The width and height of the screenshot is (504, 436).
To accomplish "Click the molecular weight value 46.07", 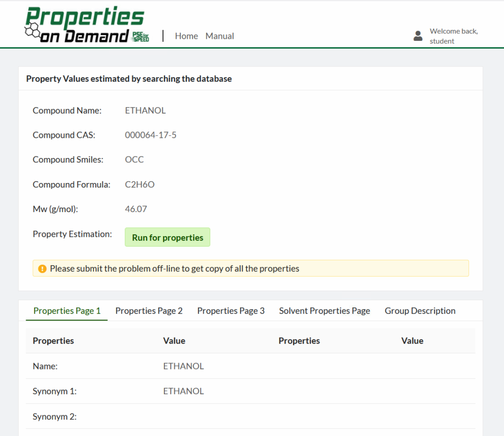I will tap(136, 209).
